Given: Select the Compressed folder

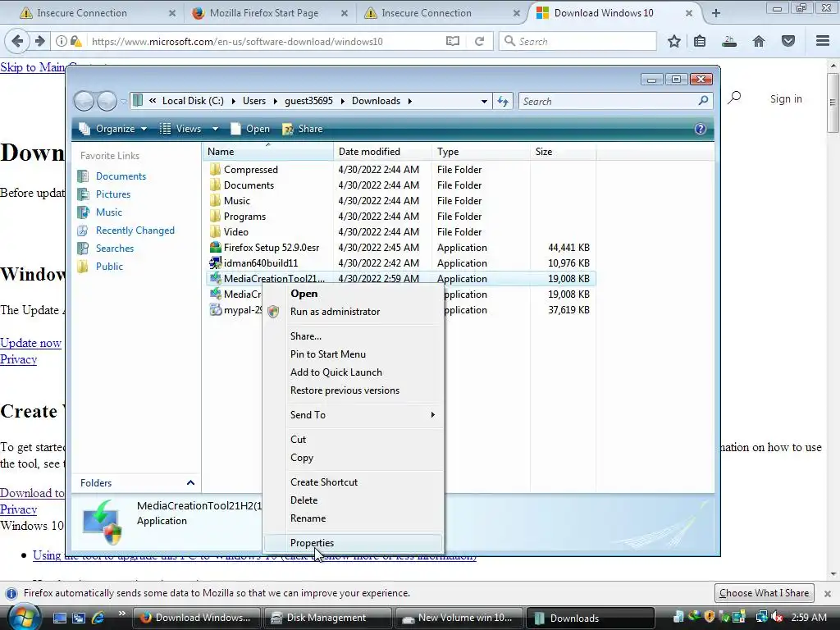Looking at the screenshot, I should click(x=251, y=169).
